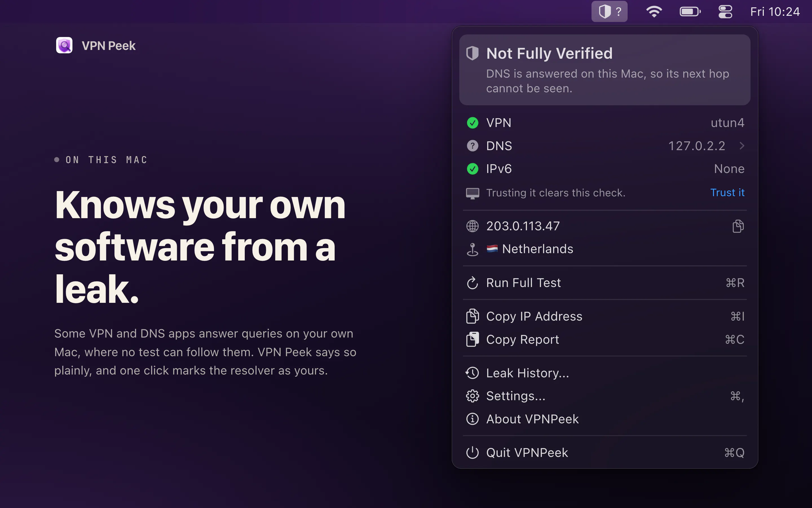Click the gear icon beside Settings
Image resolution: width=812 pixels, height=508 pixels.
click(473, 396)
